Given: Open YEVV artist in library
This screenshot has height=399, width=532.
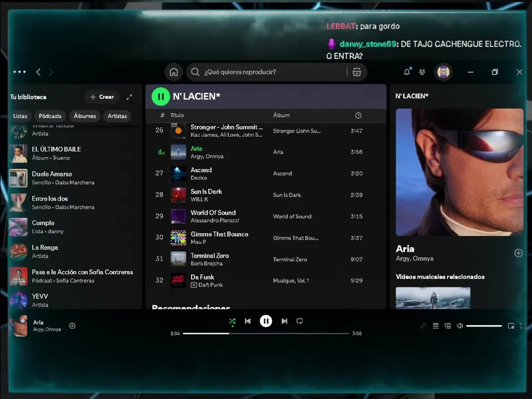Looking at the screenshot, I should pos(75,300).
